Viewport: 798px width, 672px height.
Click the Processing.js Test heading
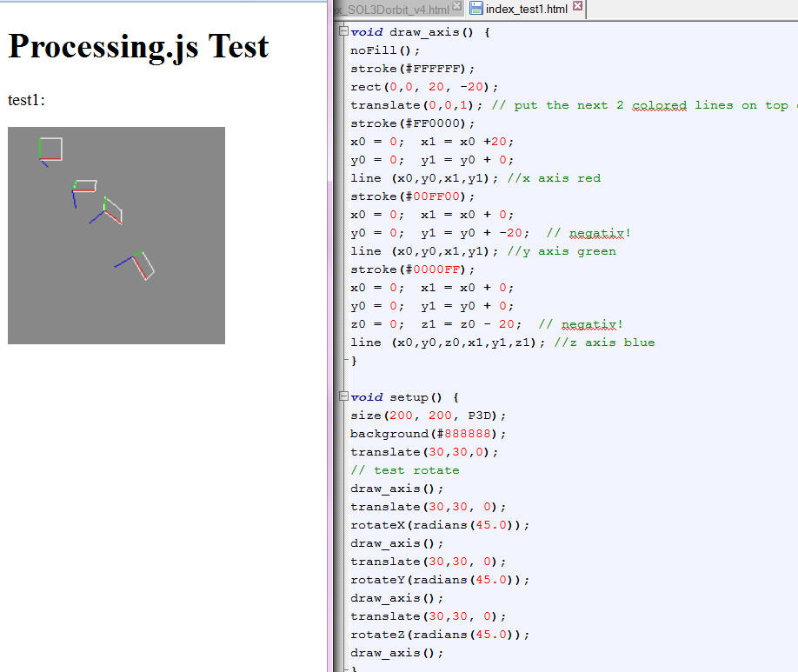(x=138, y=46)
